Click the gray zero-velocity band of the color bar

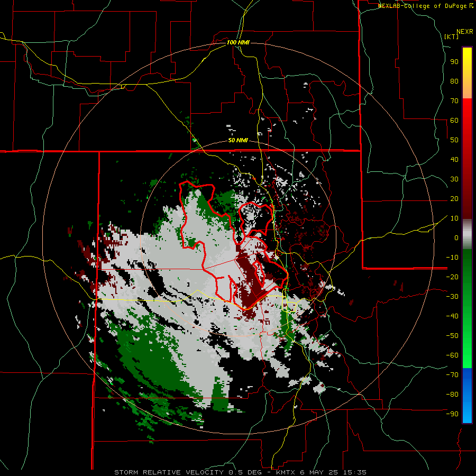coord(467,234)
